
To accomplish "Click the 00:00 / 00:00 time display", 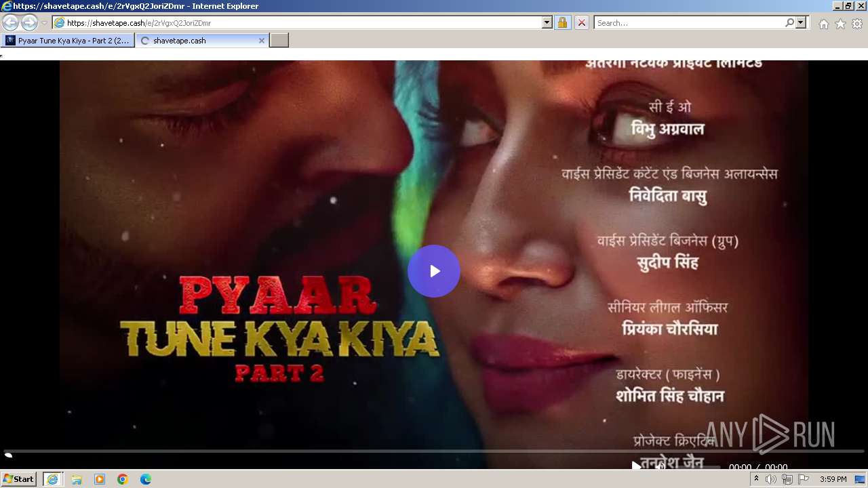I will [x=758, y=467].
